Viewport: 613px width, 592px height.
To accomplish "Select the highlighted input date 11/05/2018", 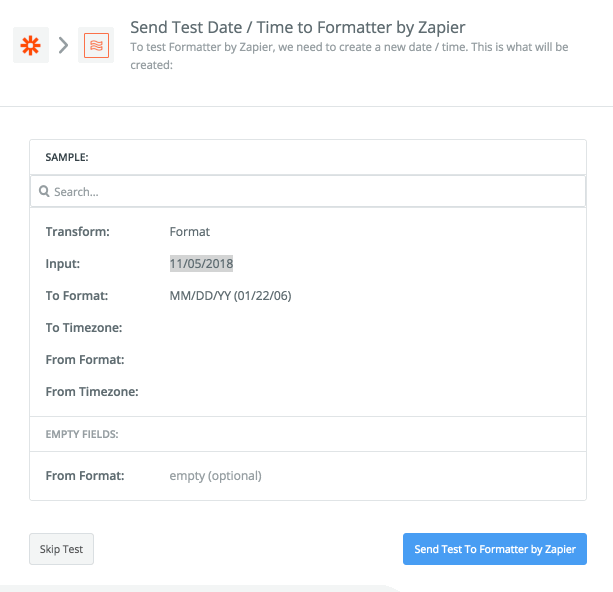I will click(201, 264).
